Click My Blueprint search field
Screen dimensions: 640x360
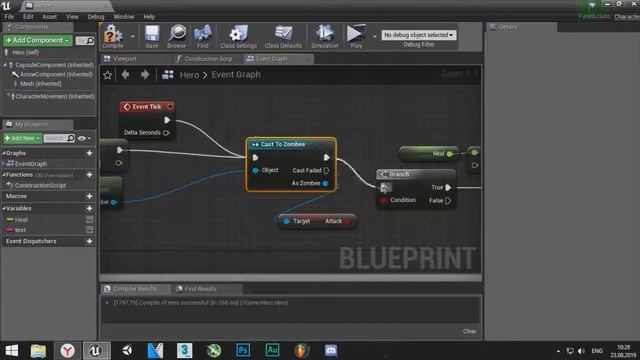59,138
